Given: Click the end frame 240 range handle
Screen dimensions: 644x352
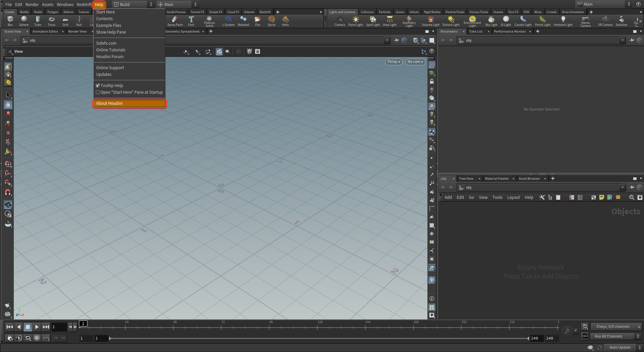Looking at the screenshot, I should click(x=529, y=338).
